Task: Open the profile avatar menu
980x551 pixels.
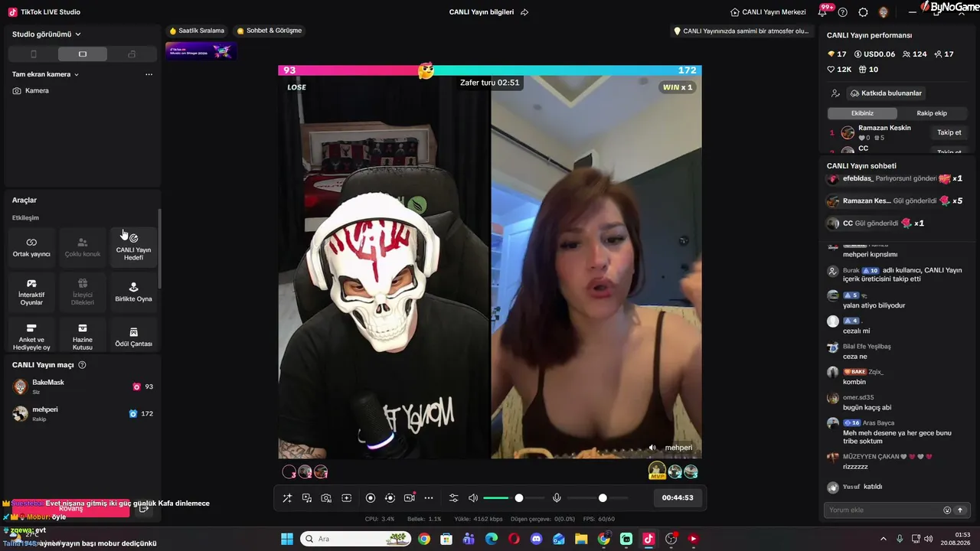Action: 883,12
